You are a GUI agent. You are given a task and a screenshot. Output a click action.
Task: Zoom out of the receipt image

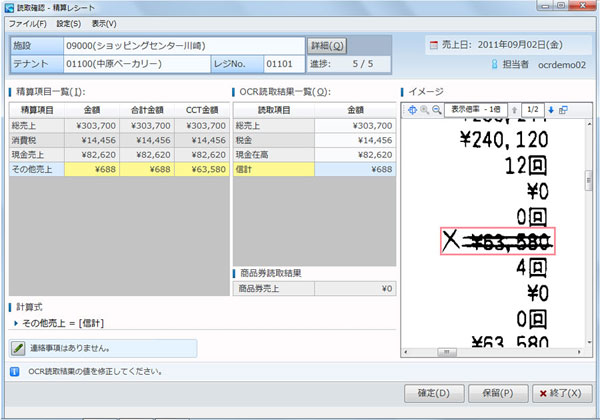coord(437,109)
